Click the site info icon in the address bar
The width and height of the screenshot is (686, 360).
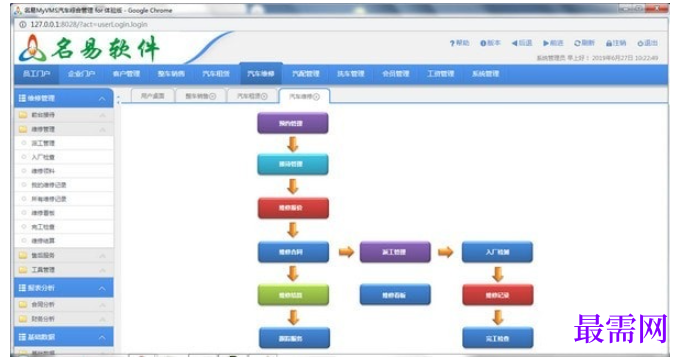[x=22, y=24]
